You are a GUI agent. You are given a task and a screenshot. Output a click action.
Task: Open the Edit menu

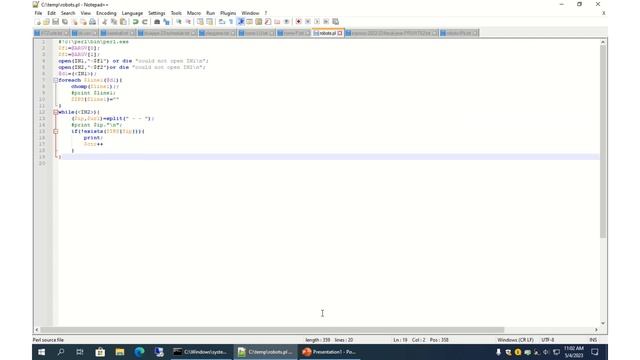[x=51, y=13]
